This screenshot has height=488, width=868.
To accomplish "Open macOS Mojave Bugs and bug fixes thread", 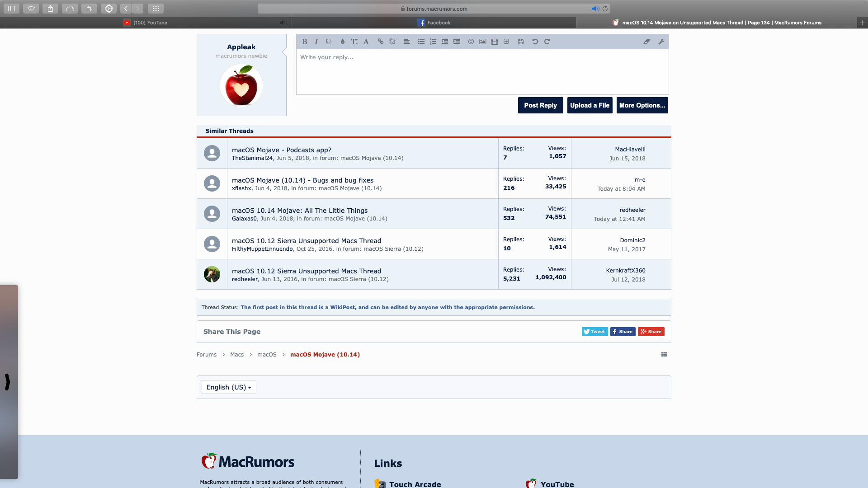I will (x=302, y=180).
